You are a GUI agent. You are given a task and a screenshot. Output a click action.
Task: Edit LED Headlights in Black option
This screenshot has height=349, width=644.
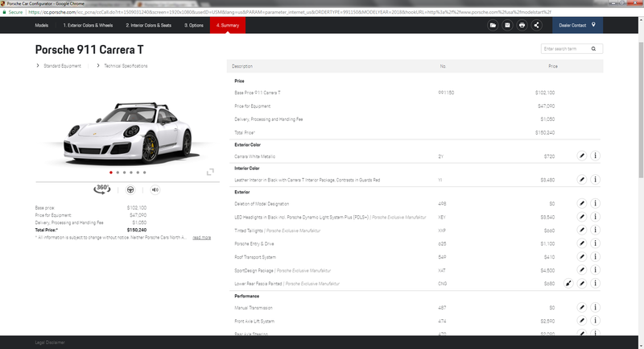tap(581, 217)
